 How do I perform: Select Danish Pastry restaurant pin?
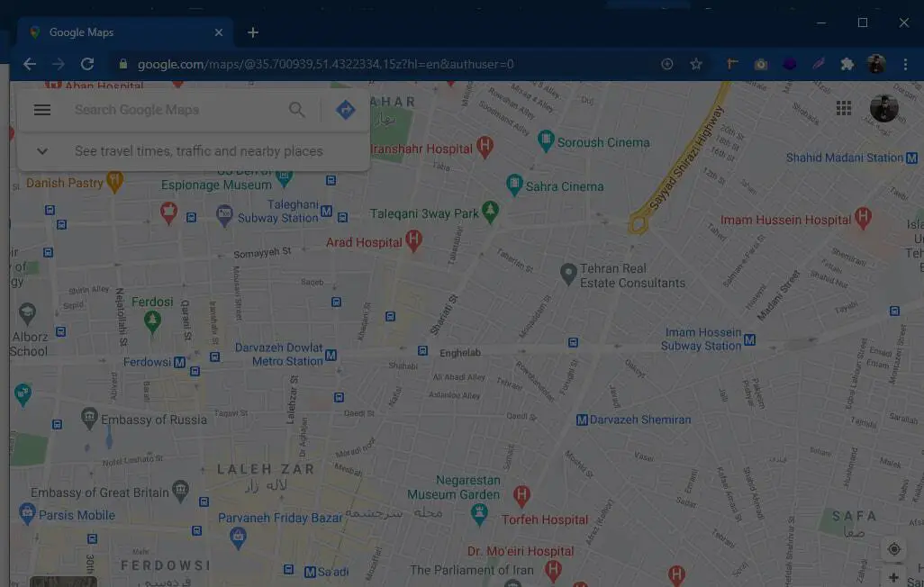(114, 182)
